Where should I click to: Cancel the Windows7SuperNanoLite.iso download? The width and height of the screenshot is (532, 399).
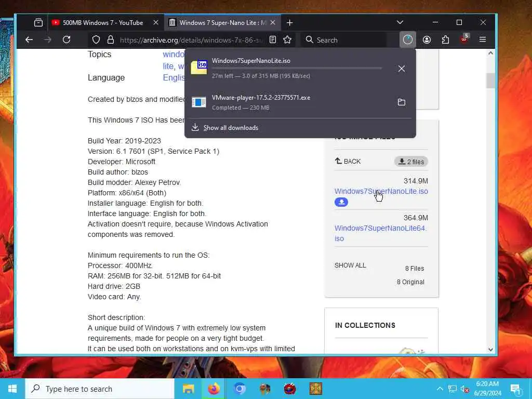pyautogui.click(x=402, y=69)
